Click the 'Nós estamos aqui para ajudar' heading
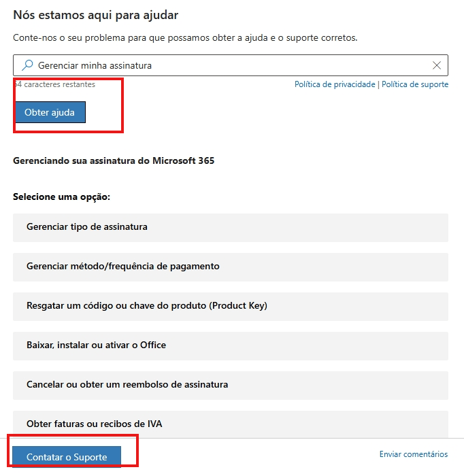464x476 pixels. coord(96,15)
